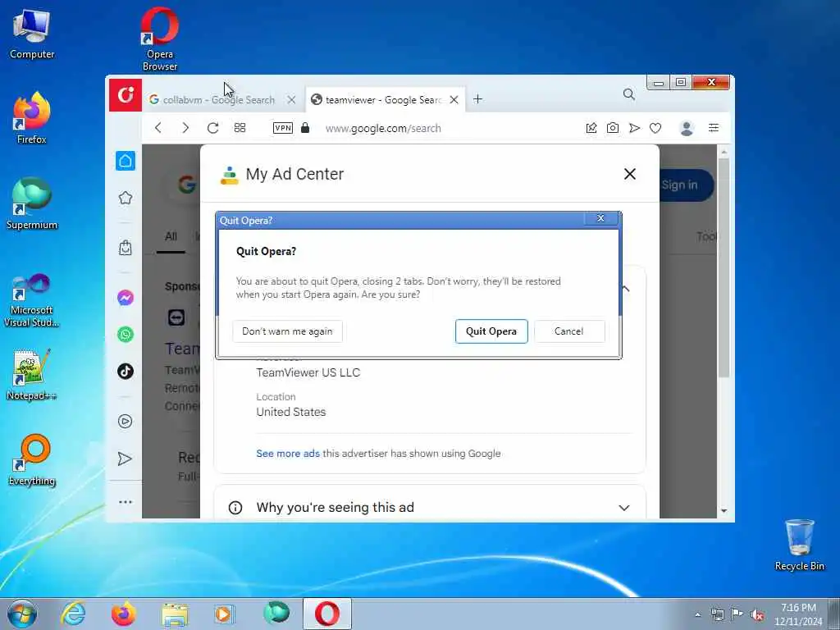The width and height of the screenshot is (840, 630).
Task: Click the edit/share page icon in toolbar
Action: (591, 127)
